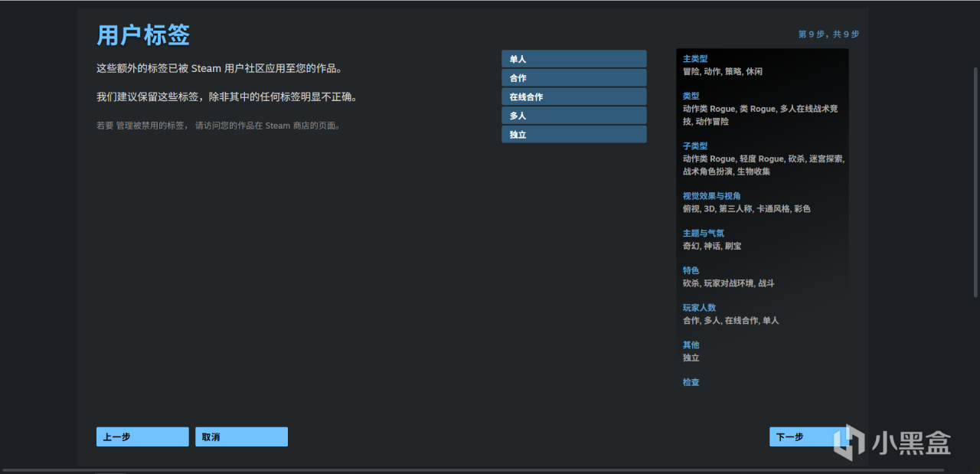Select the 多人 tag
Viewport: 980px width, 474px height.
click(573, 116)
